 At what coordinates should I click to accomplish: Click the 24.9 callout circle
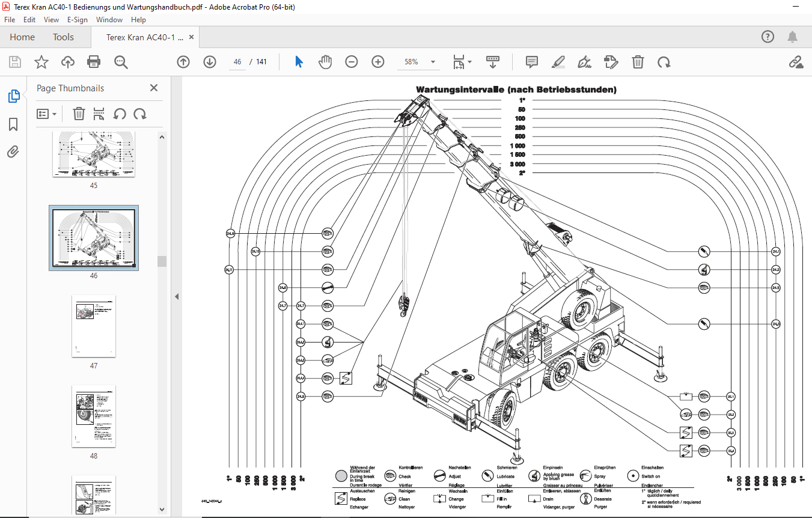pyautogui.click(x=230, y=233)
